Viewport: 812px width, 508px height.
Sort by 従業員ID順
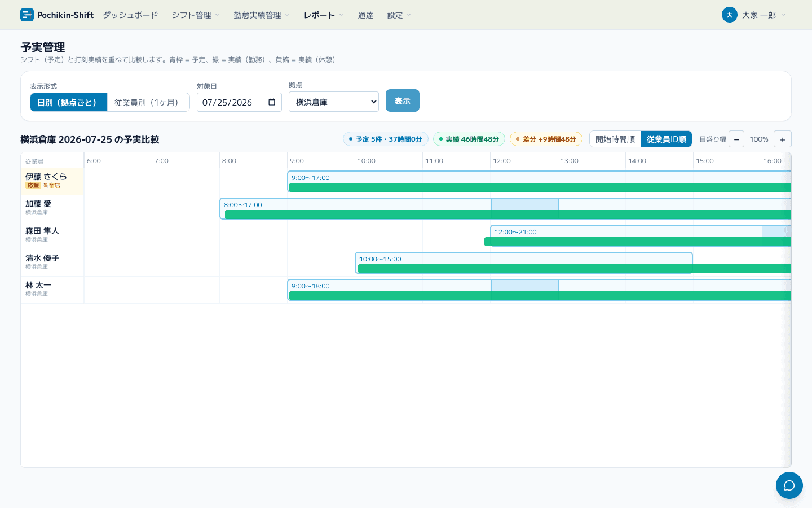pos(667,139)
